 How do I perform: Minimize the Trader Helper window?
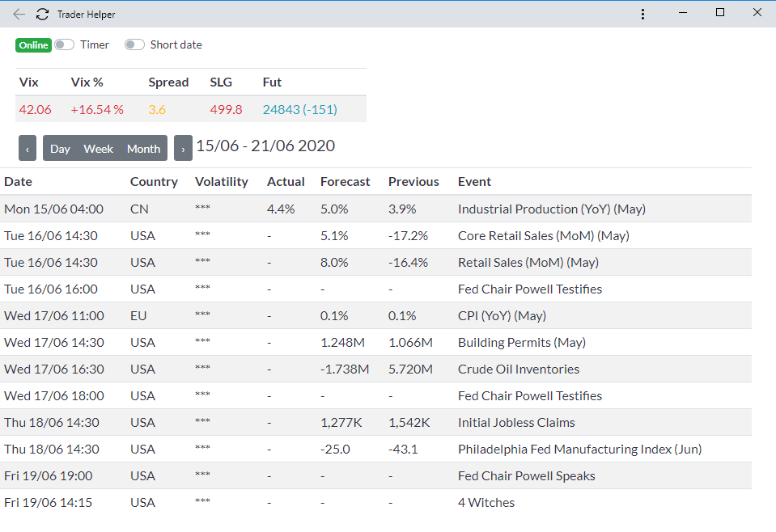pyautogui.click(x=684, y=12)
